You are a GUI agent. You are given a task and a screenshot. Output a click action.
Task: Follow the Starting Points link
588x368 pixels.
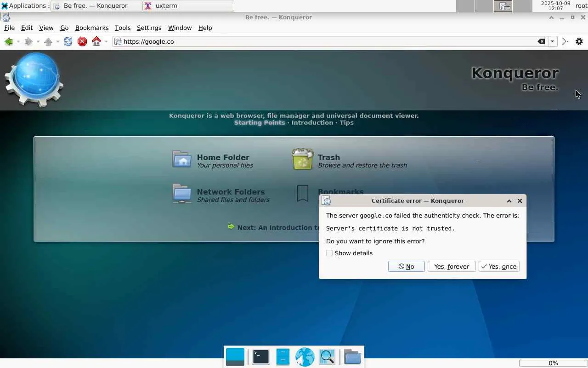pyautogui.click(x=260, y=122)
